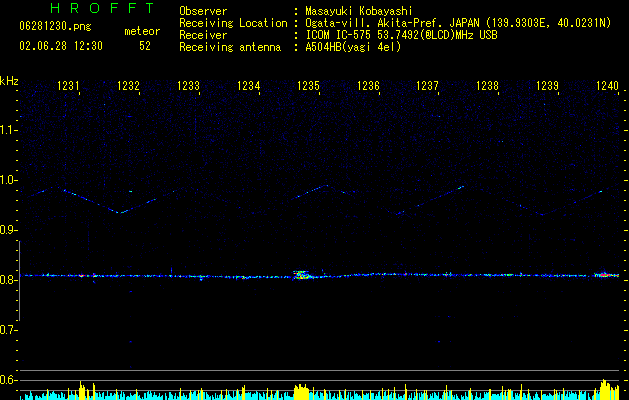This screenshot has height=400, width=629.
Task: Click the 1240 time marker
Action: pos(607,86)
